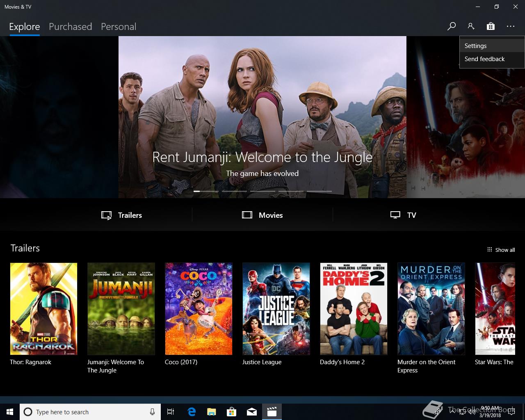Open Microsoft Store from taskbar
The height and width of the screenshot is (420, 525).
pyautogui.click(x=232, y=412)
